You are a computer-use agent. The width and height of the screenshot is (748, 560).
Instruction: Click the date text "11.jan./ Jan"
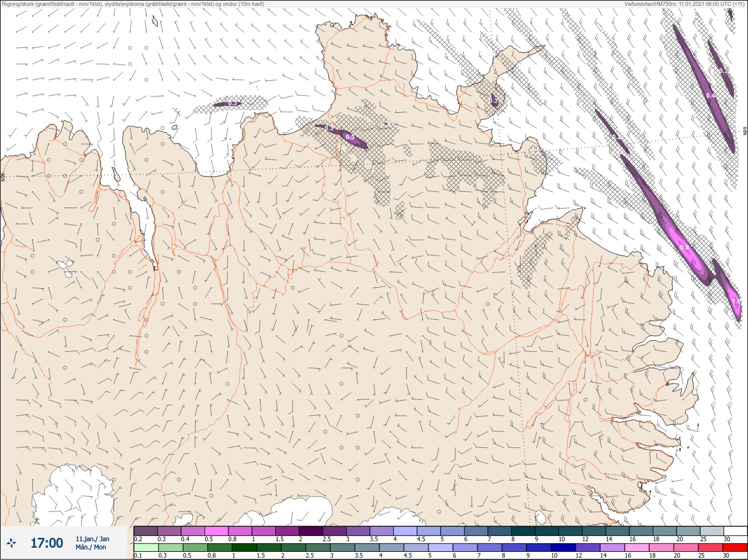[x=92, y=539]
